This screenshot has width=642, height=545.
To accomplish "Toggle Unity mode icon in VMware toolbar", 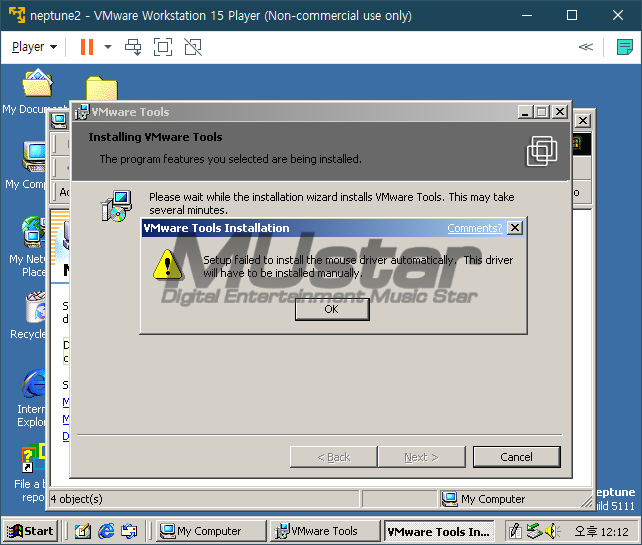I will point(193,47).
